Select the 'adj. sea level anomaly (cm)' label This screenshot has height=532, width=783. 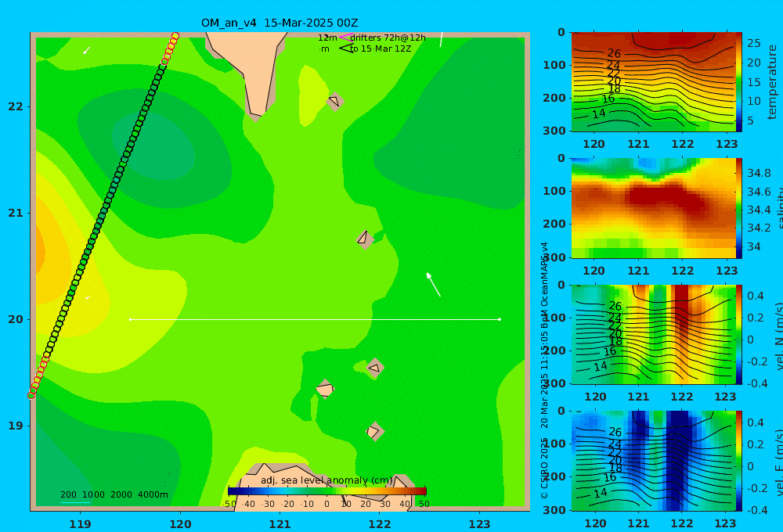coord(327,480)
